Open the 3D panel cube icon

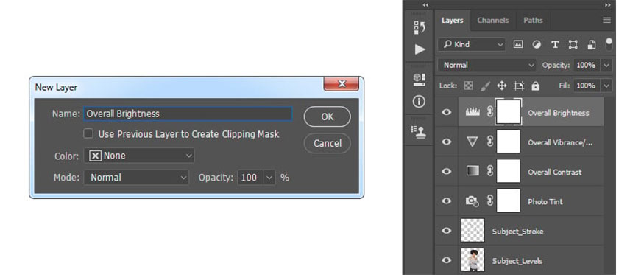(x=419, y=80)
